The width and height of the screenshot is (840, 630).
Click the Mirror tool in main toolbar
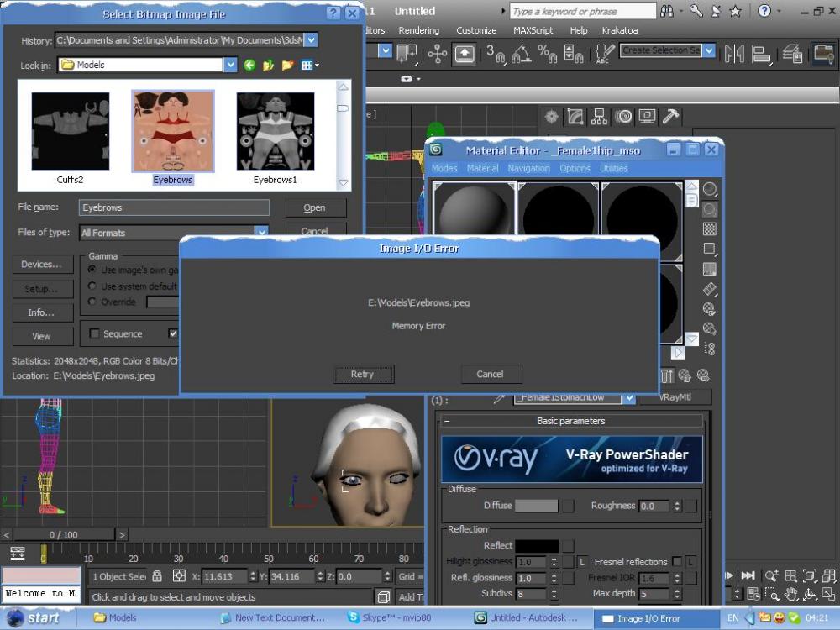pyautogui.click(x=735, y=54)
